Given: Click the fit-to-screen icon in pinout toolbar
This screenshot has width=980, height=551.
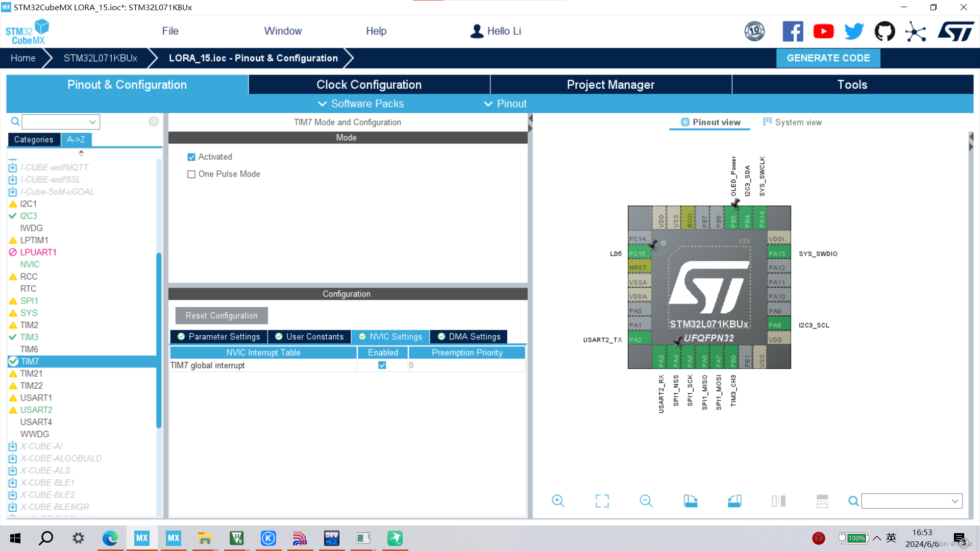Looking at the screenshot, I should coord(602,501).
